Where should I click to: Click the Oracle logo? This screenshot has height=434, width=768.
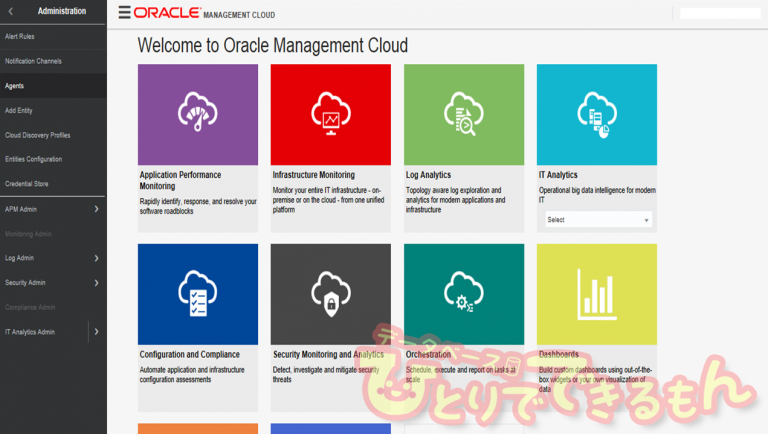(x=167, y=13)
